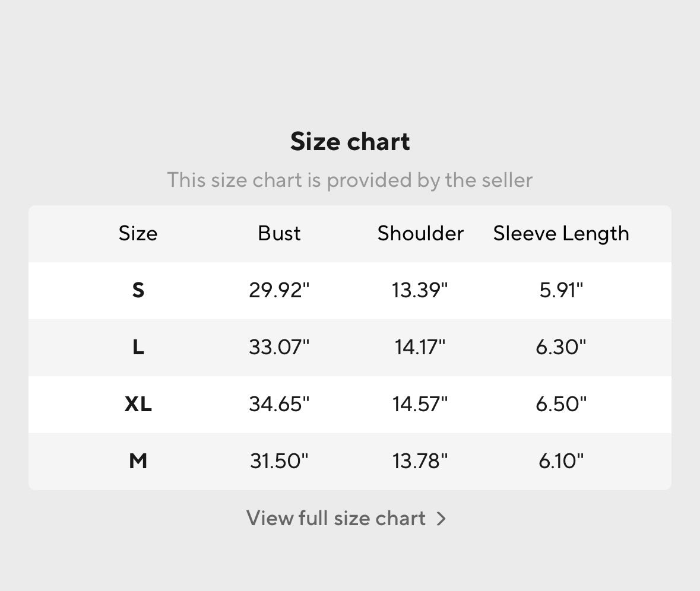Select the 34.65" bust value for XL
700x591 pixels.
[279, 404]
